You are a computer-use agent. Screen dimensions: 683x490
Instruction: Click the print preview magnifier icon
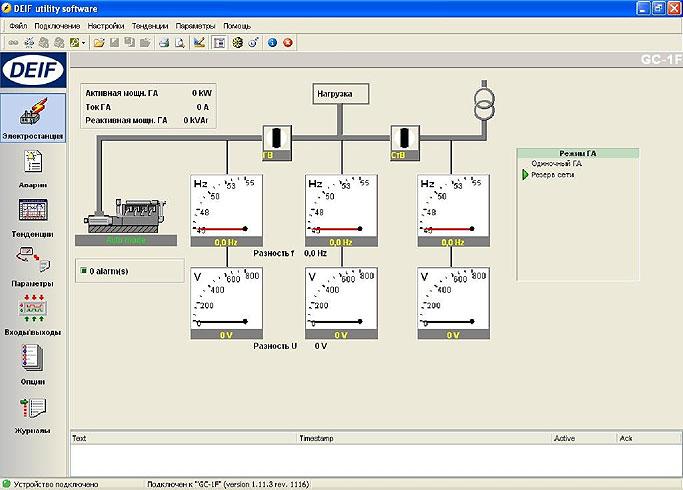point(179,43)
